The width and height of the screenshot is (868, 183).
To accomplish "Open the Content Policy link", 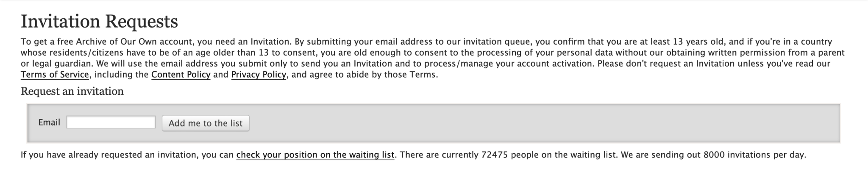I will pyautogui.click(x=181, y=75).
